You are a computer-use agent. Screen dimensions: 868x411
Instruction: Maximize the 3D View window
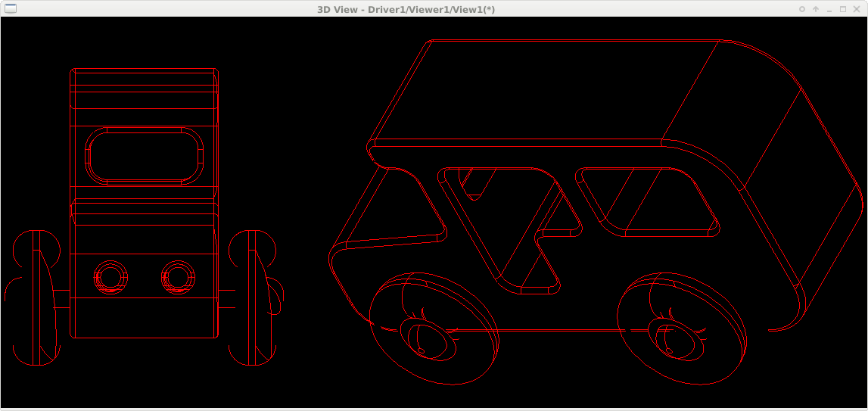point(843,9)
